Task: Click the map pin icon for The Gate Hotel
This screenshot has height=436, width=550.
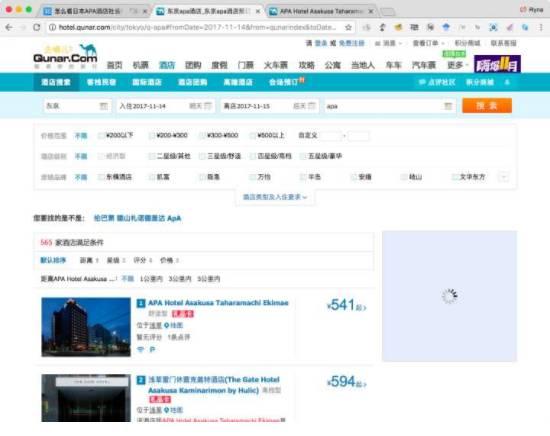Action: [x=167, y=410]
